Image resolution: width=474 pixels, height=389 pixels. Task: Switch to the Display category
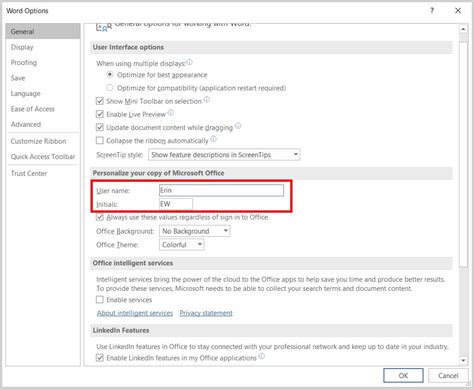point(43,47)
